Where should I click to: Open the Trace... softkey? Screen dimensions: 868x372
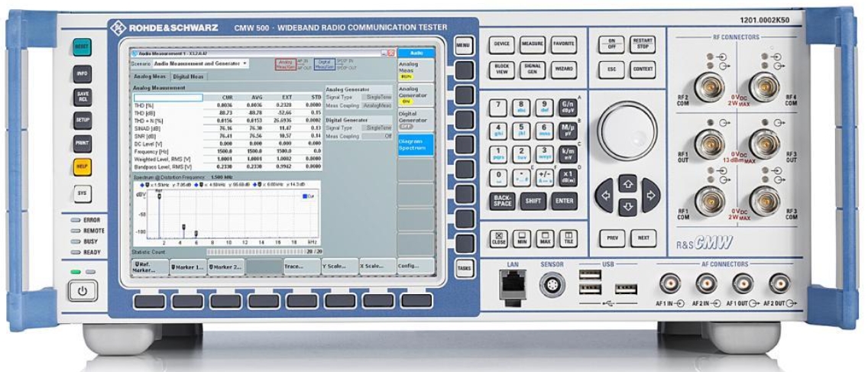click(302, 267)
